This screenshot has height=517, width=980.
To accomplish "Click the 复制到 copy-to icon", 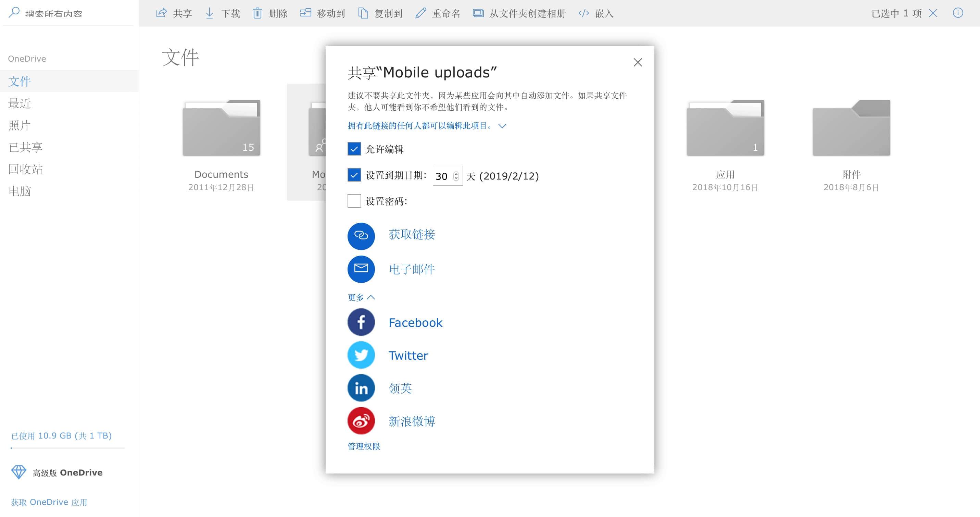I will tap(363, 13).
